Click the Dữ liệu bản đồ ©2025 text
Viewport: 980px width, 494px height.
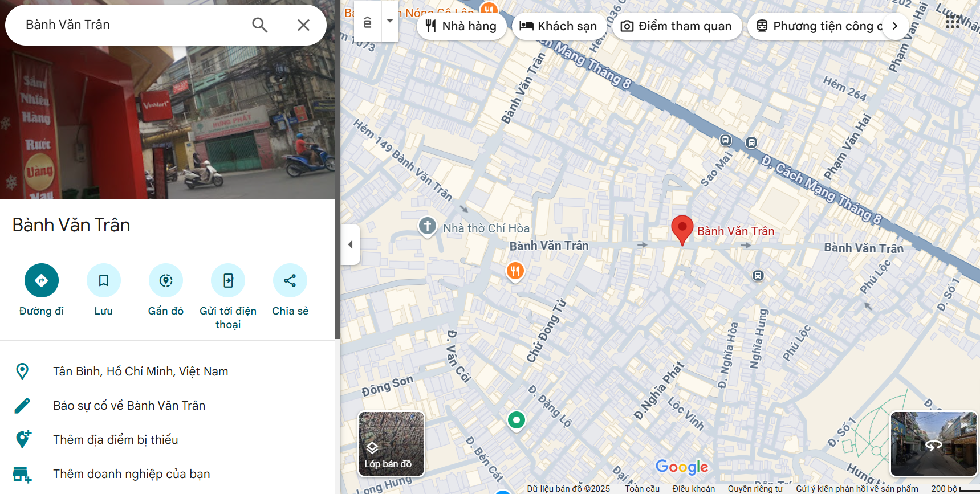tap(568, 489)
